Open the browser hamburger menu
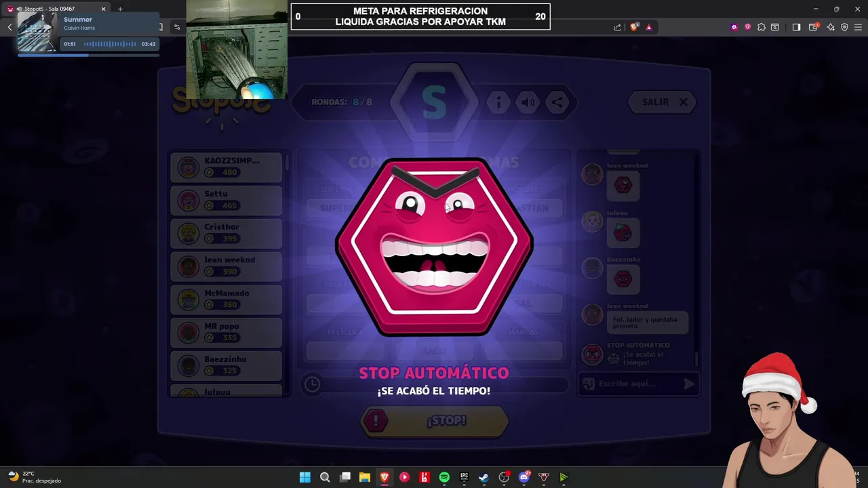The image size is (868, 488). tap(859, 27)
